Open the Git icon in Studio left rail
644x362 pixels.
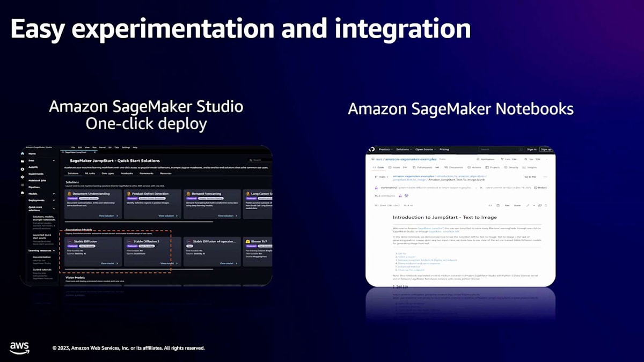coord(23,177)
